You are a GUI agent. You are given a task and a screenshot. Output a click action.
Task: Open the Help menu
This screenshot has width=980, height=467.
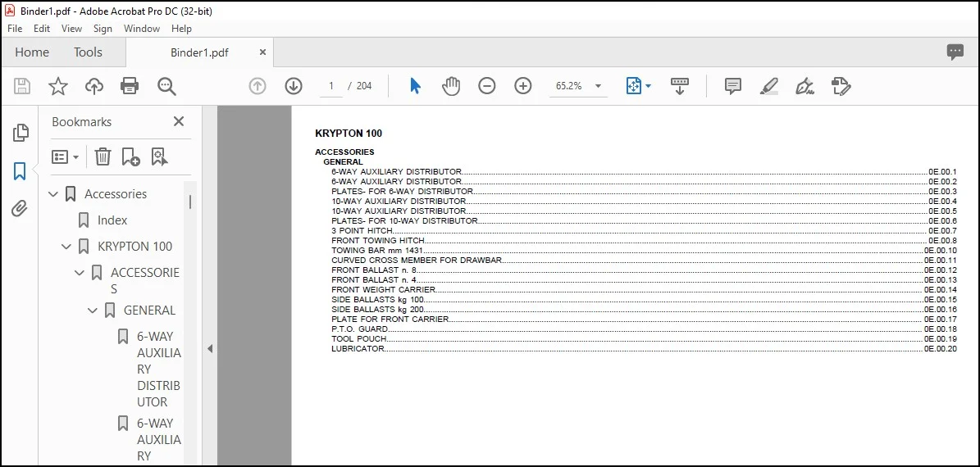coord(181,29)
